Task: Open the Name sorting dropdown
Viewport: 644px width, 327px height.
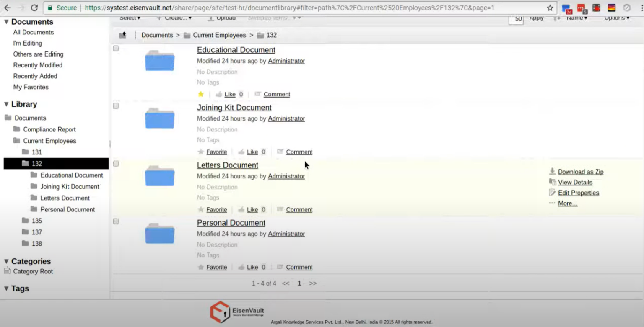Action: [x=576, y=18]
